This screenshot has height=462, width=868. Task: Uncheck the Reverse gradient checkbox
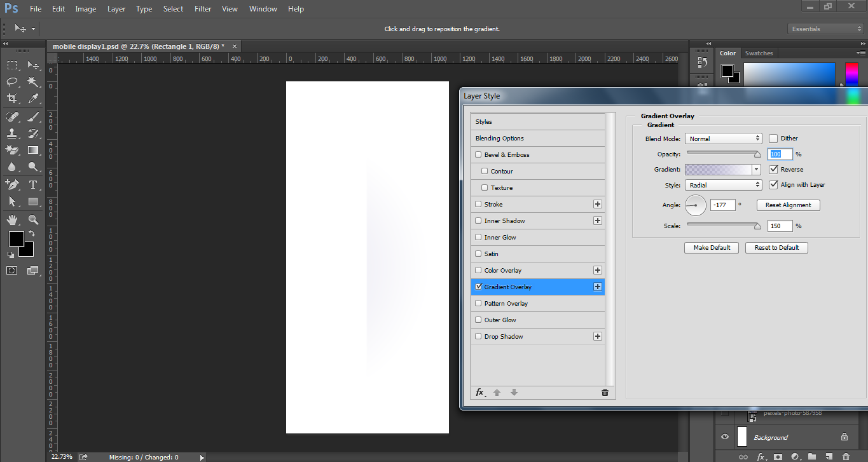point(773,170)
